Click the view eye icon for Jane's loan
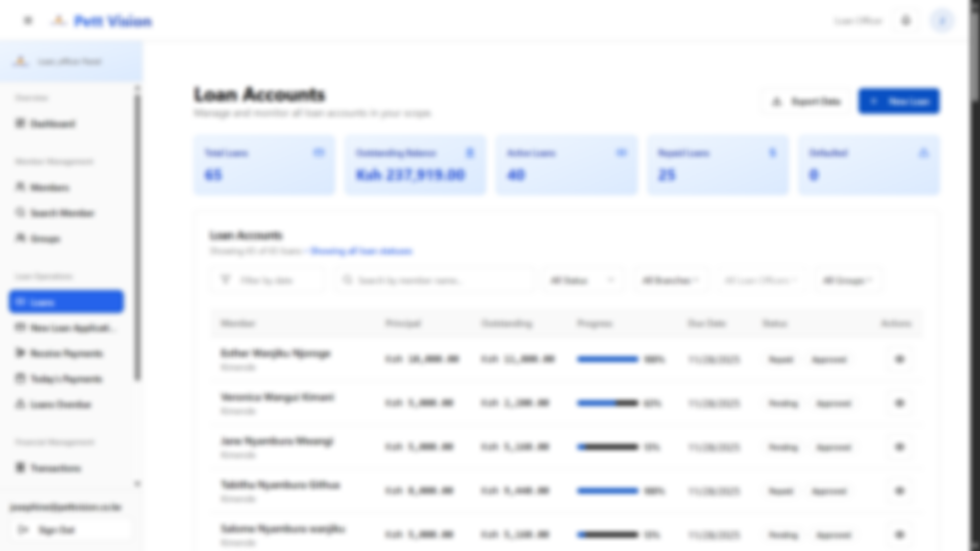 [x=899, y=447]
